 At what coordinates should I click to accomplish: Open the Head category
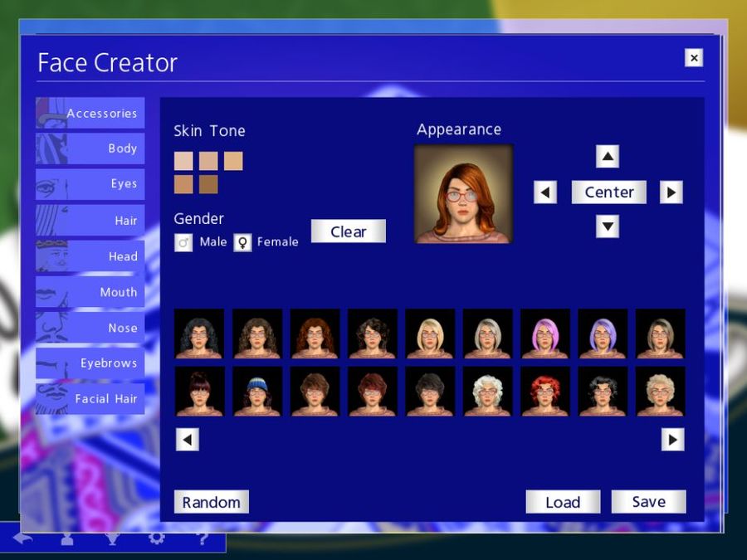click(90, 256)
